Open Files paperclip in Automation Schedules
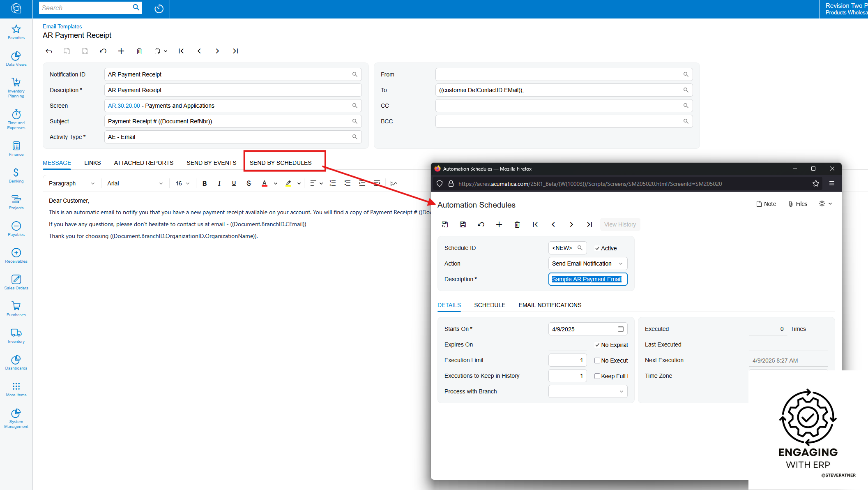Screen dimensions: 868x490 (x=798, y=204)
